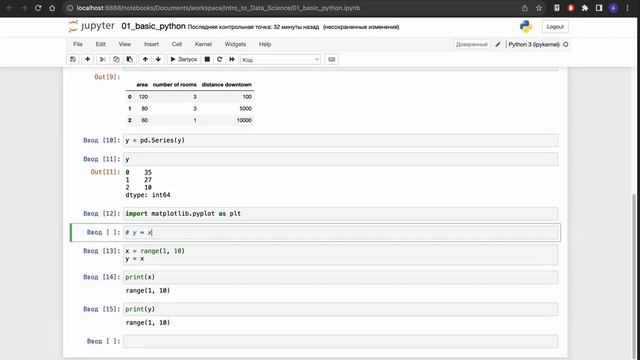Click 'number of rooms' column header

[x=174, y=84]
